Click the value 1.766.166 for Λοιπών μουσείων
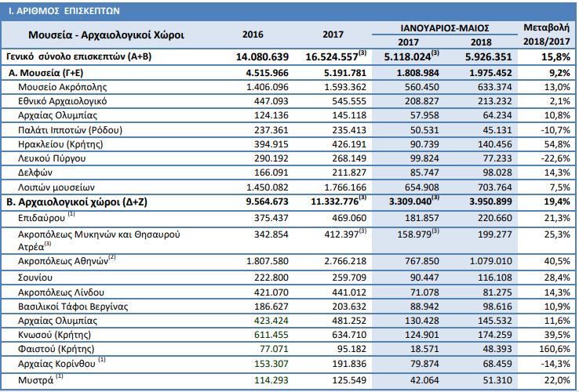The height and width of the screenshot is (392, 579). (345, 187)
